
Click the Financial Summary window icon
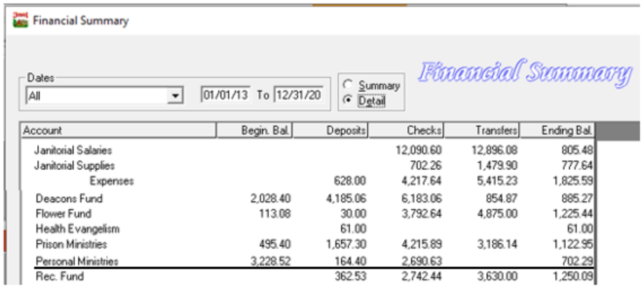click(20, 20)
